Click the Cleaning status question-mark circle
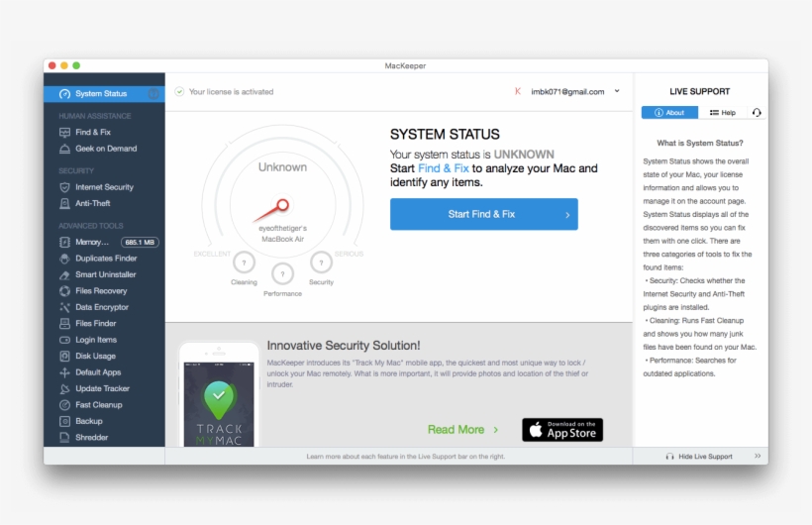 coord(244,262)
